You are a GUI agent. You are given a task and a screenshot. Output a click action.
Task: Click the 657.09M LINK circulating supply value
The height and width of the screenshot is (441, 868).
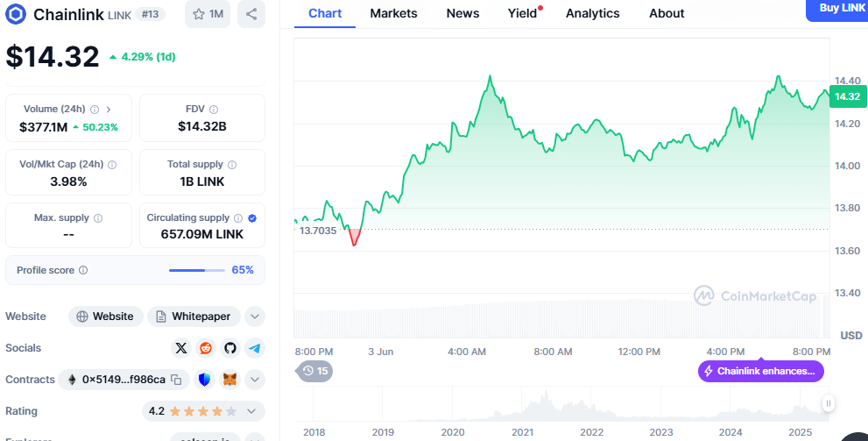coord(202,234)
